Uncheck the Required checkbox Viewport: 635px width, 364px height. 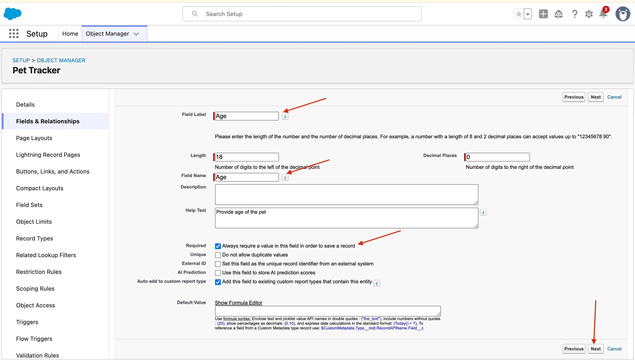pos(218,246)
